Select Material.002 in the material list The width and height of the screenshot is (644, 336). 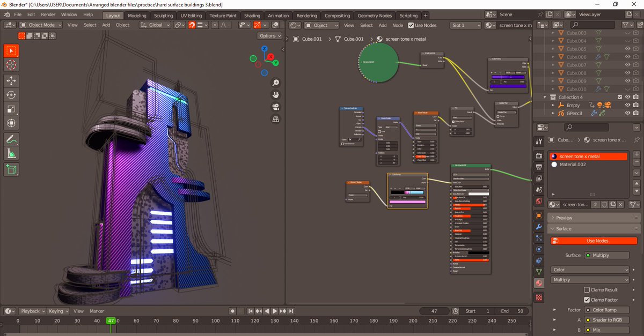pos(588,165)
